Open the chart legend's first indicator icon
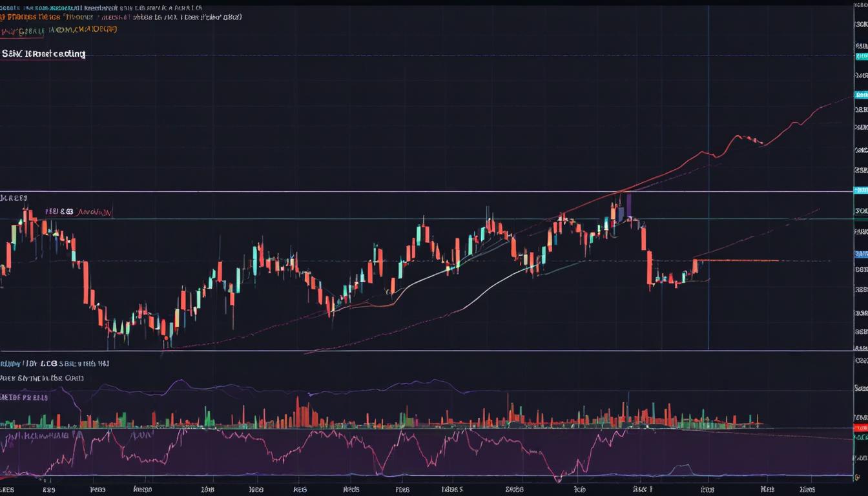The height and width of the screenshot is (496, 868). 6,8
